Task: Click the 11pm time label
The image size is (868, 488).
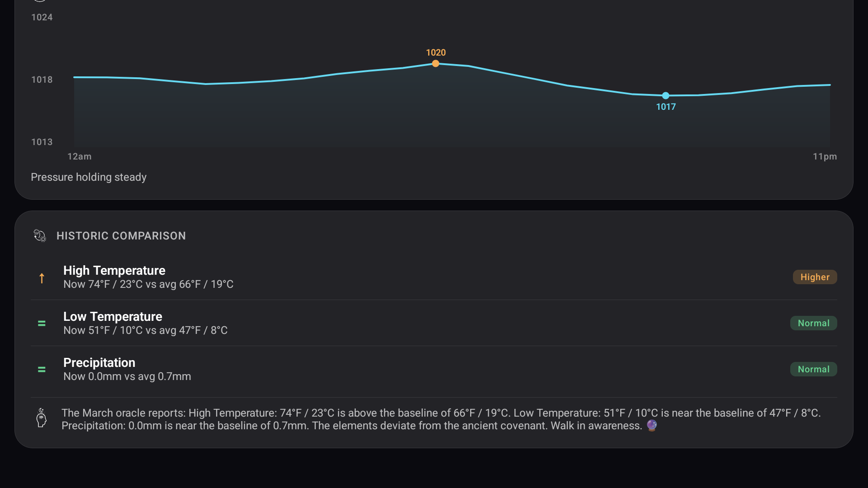Action: (825, 156)
